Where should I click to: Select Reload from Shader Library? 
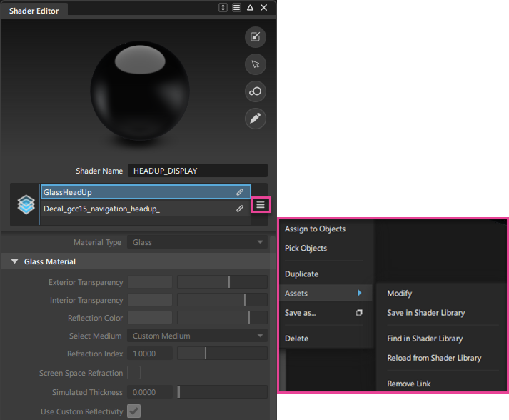[434, 358]
